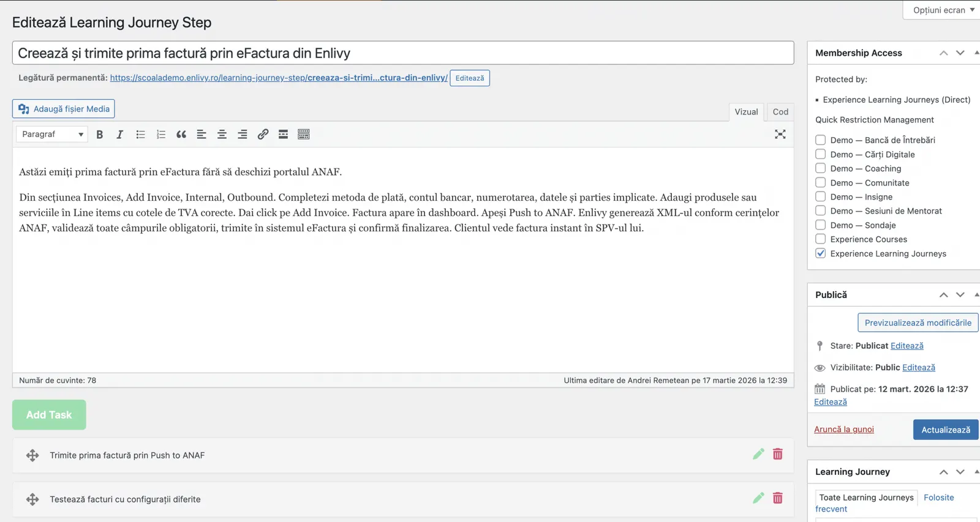Enable Demo — Insigne restriction
Image resolution: width=980 pixels, height=522 pixels.
click(820, 196)
